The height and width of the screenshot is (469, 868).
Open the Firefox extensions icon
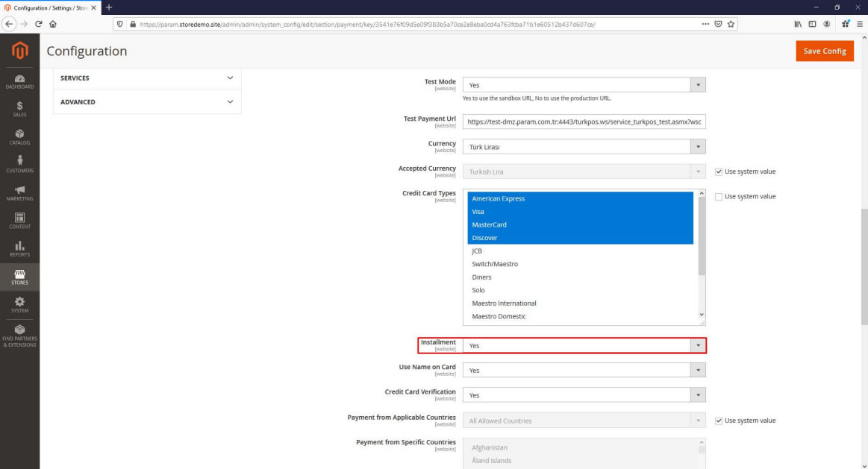846,24
